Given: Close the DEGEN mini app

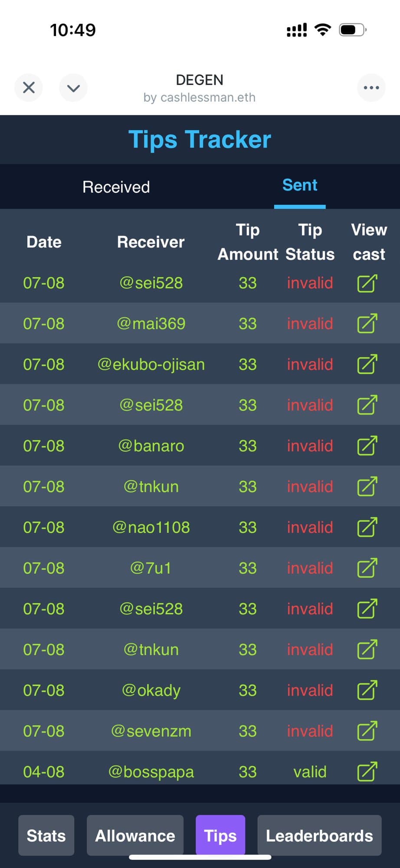Looking at the screenshot, I should coord(29,88).
